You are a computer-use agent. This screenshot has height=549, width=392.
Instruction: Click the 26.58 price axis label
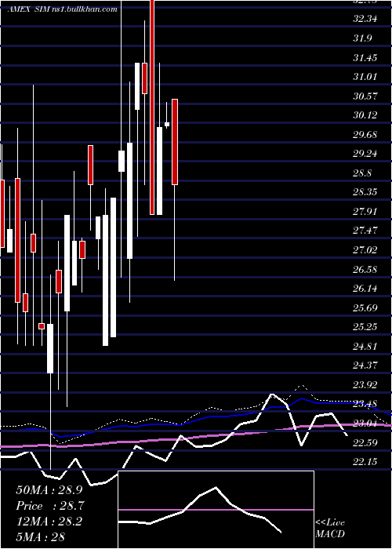pos(365,270)
